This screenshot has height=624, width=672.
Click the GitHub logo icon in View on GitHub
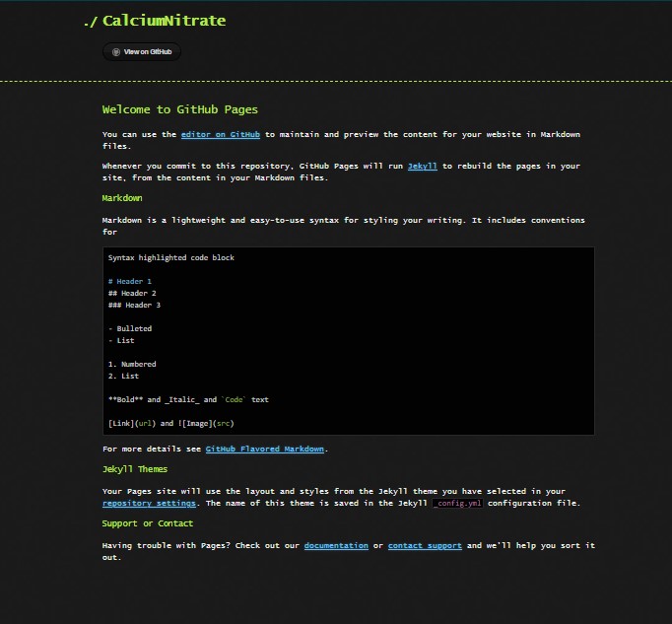[x=115, y=52]
